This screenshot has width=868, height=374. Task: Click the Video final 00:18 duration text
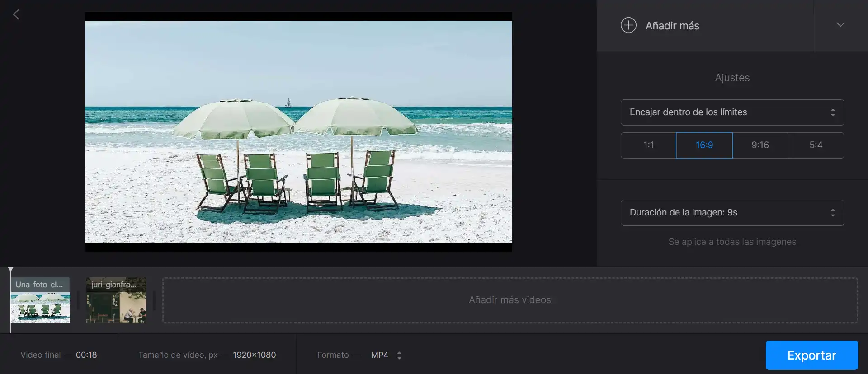tap(59, 355)
